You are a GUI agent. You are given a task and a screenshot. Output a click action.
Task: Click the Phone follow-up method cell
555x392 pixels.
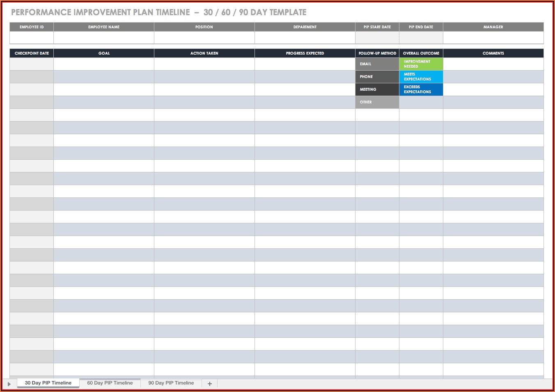click(377, 77)
